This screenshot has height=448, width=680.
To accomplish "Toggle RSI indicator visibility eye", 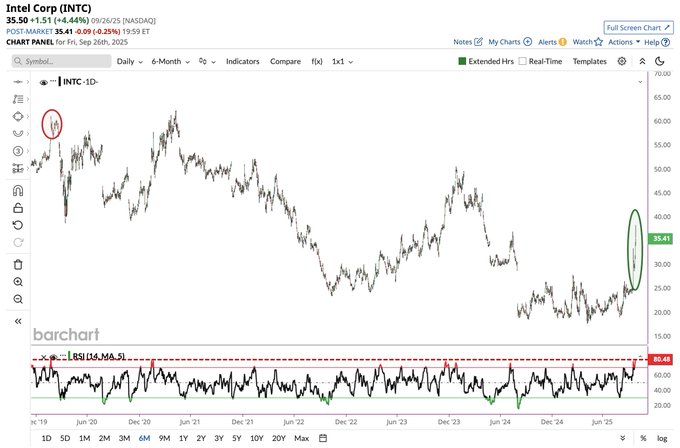I will pyautogui.click(x=53, y=356).
